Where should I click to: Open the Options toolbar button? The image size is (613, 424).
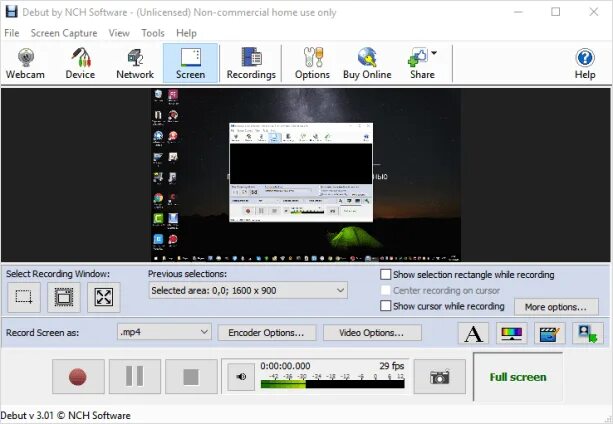(x=312, y=63)
